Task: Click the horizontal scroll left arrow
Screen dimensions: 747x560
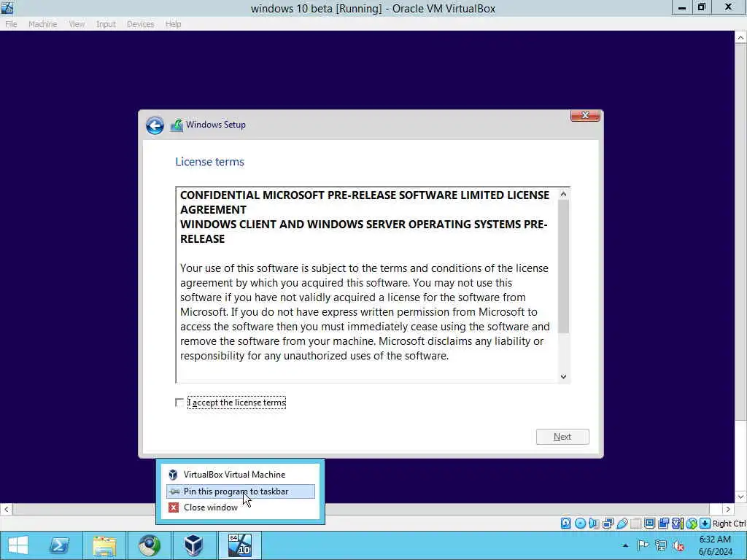Action: [x=6, y=509]
